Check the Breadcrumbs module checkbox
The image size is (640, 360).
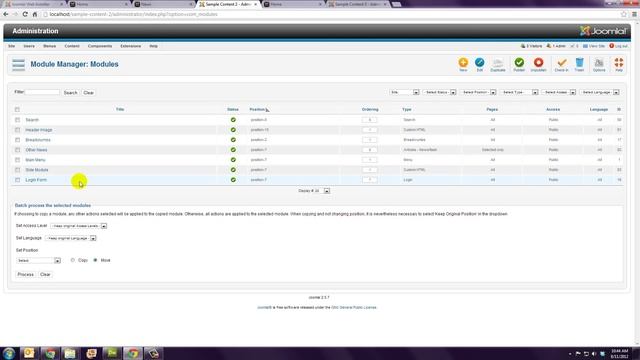pos(17,140)
